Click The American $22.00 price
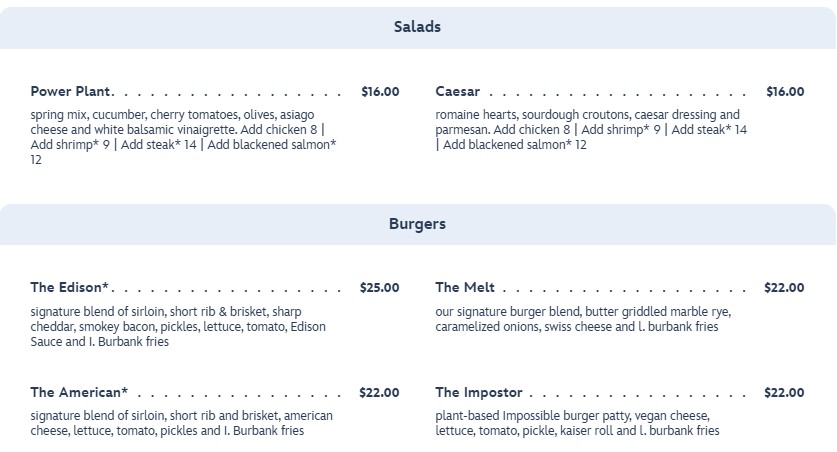Image resolution: width=837 pixels, height=452 pixels. (379, 392)
